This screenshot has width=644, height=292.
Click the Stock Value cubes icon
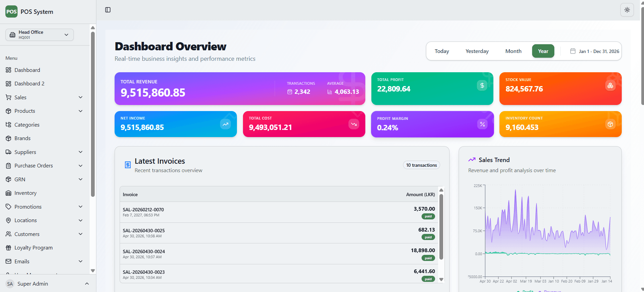pos(610,85)
